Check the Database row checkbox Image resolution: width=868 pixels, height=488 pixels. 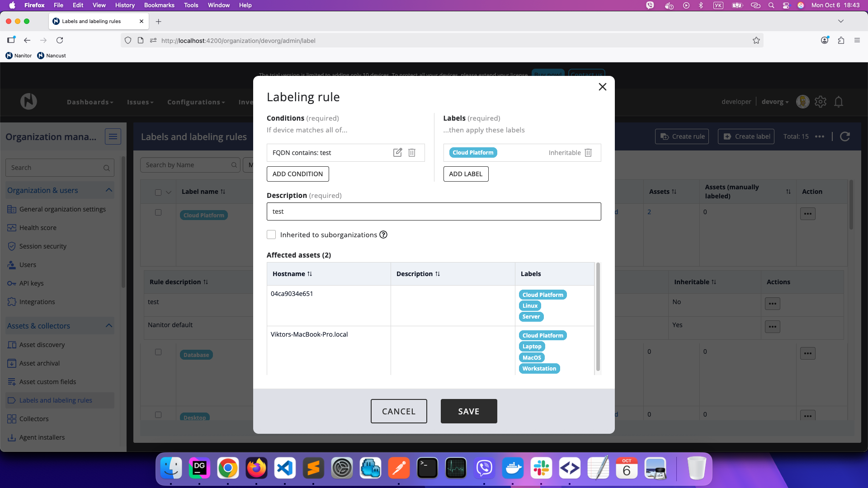coord(158,352)
